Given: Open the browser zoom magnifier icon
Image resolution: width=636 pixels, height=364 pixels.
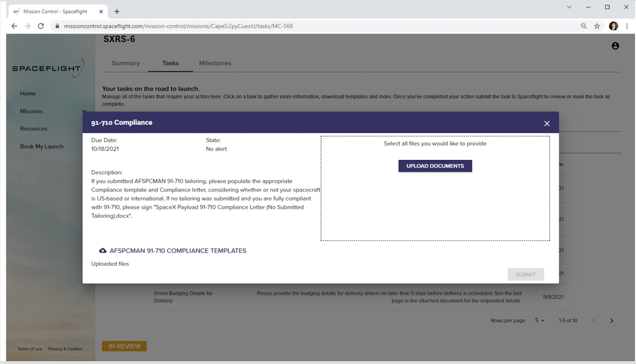Looking at the screenshot, I should 584,26.
